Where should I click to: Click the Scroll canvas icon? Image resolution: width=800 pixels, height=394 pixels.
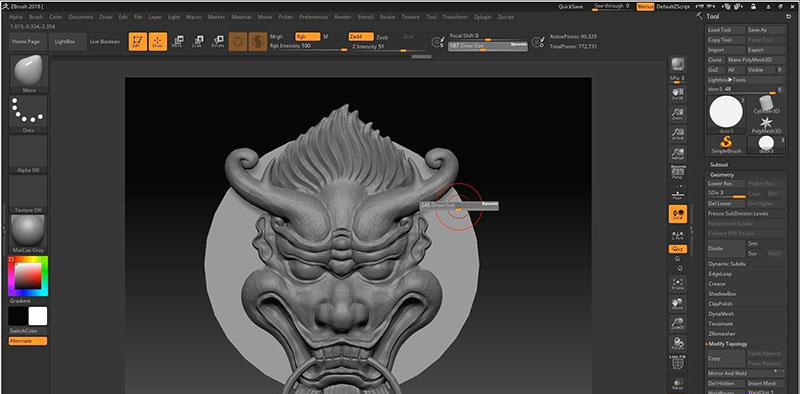click(x=678, y=94)
